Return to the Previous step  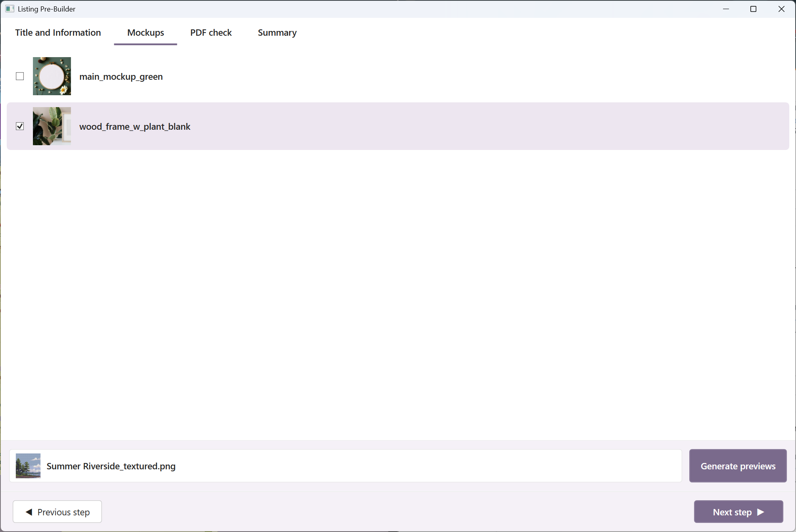(x=58, y=512)
